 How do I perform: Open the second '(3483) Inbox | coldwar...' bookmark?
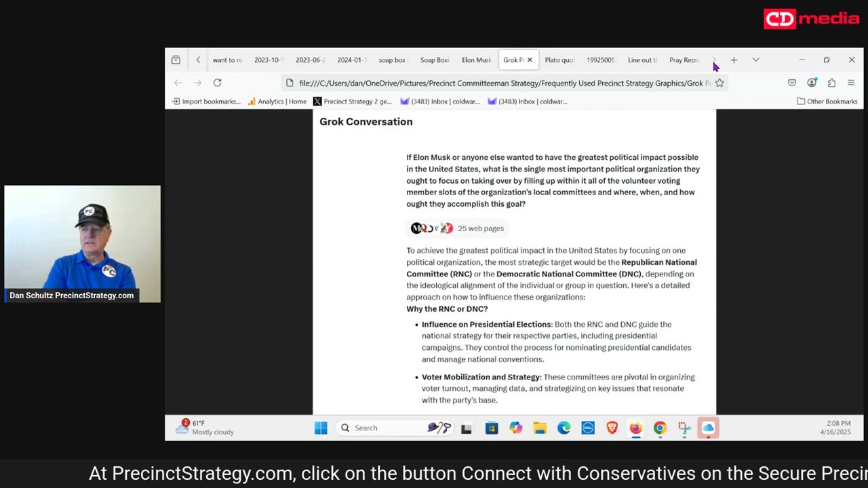pyautogui.click(x=528, y=102)
